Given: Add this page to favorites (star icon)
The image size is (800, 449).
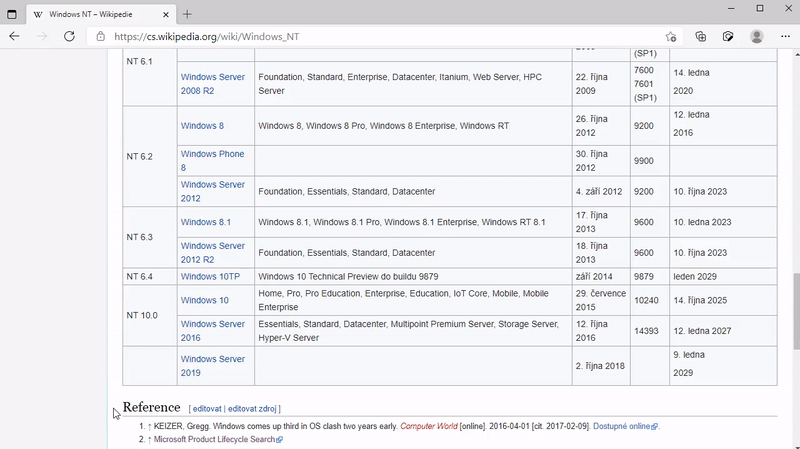Looking at the screenshot, I should pyautogui.click(x=670, y=36).
